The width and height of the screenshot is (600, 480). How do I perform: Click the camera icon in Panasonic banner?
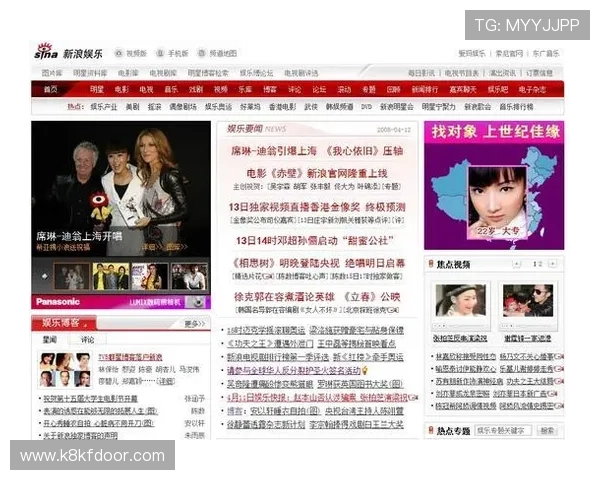point(198,302)
